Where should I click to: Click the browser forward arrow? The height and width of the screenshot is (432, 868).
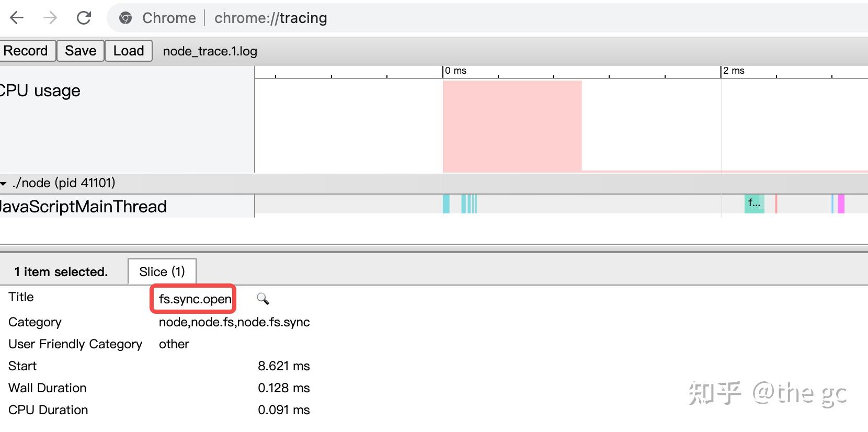[x=50, y=18]
